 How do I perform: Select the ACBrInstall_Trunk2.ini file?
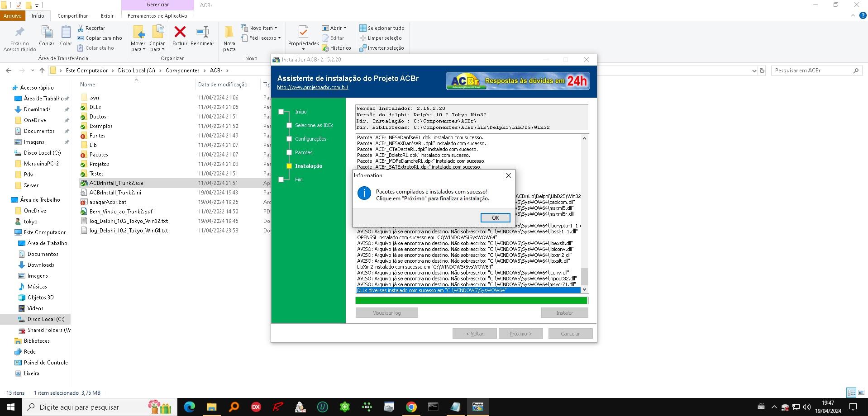coord(115,193)
